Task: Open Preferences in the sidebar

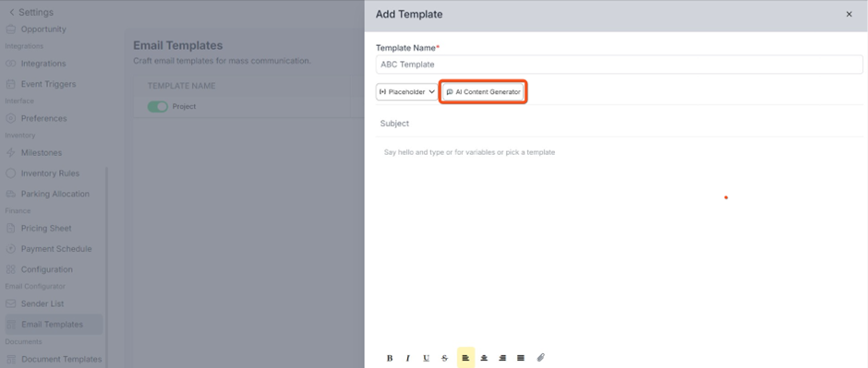Action: [x=43, y=118]
